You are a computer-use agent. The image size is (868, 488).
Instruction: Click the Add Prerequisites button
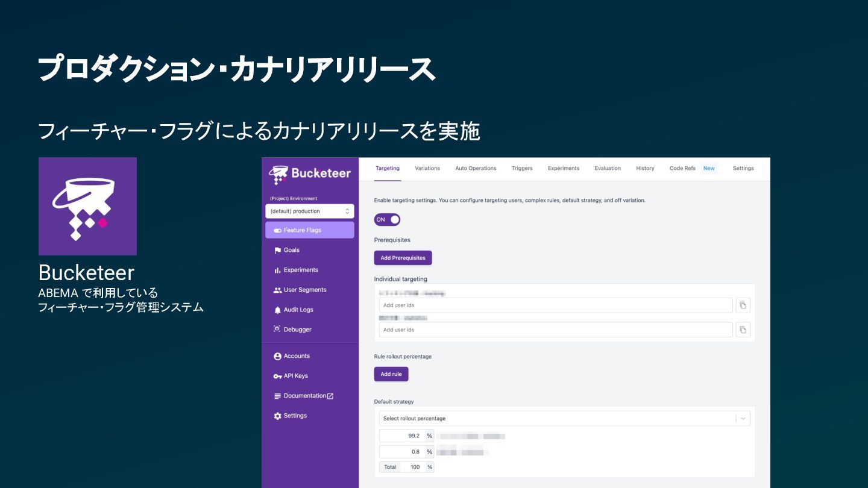[403, 258]
